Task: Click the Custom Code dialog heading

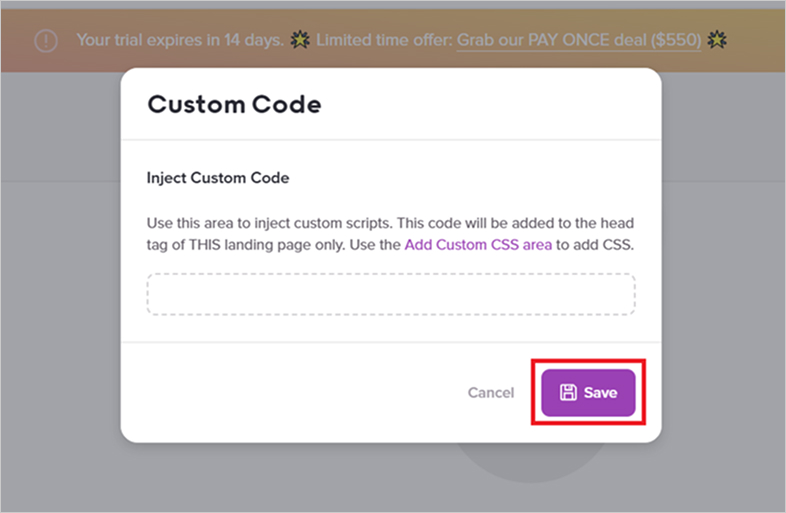Action: [x=234, y=104]
